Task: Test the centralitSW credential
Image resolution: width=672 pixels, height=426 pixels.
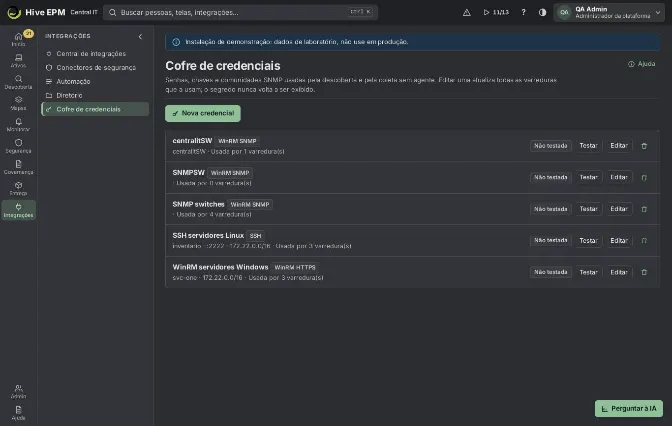Action: (x=588, y=146)
